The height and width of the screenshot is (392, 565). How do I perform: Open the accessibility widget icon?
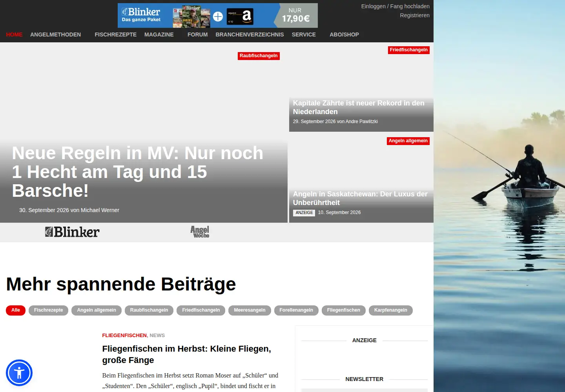19,373
